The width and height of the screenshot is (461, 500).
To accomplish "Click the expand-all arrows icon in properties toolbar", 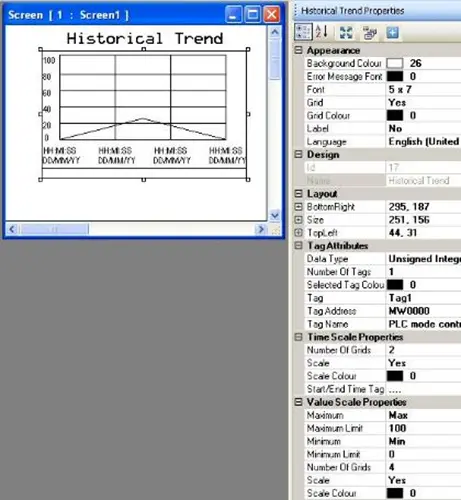I will [x=346, y=33].
